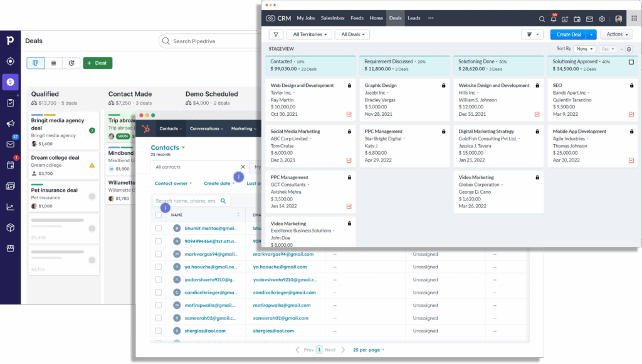The width and height of the screenshot is (642, 364).
Task: Open view switcher dropdown beside Create Deal
Action: (532, 34)
